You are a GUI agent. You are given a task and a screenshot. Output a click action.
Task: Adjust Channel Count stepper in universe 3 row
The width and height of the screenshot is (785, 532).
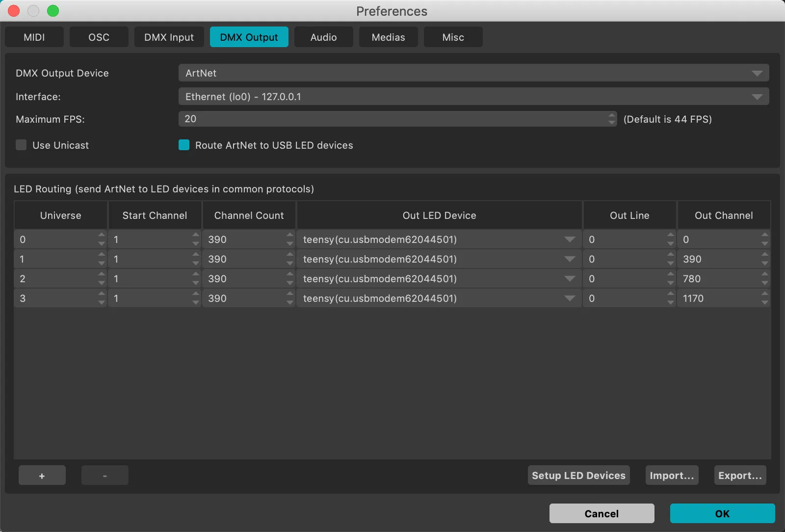pyautogui.click(x=290, y=298)
